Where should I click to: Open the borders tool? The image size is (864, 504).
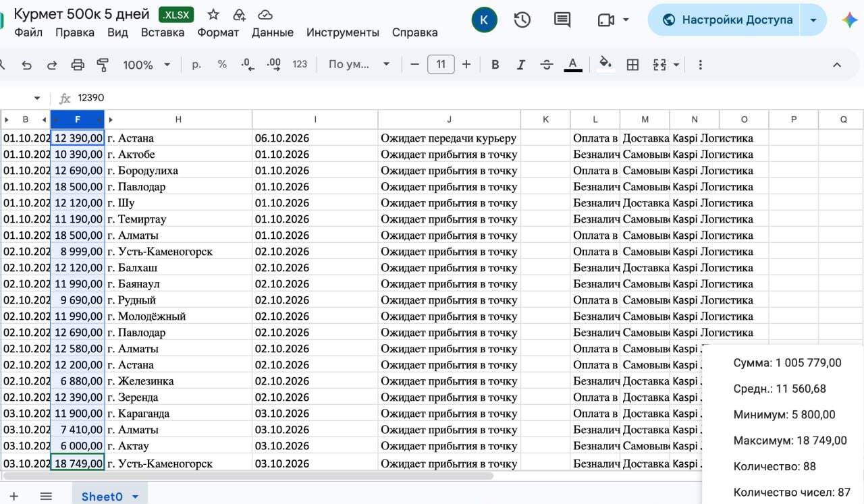click(632, 65)
